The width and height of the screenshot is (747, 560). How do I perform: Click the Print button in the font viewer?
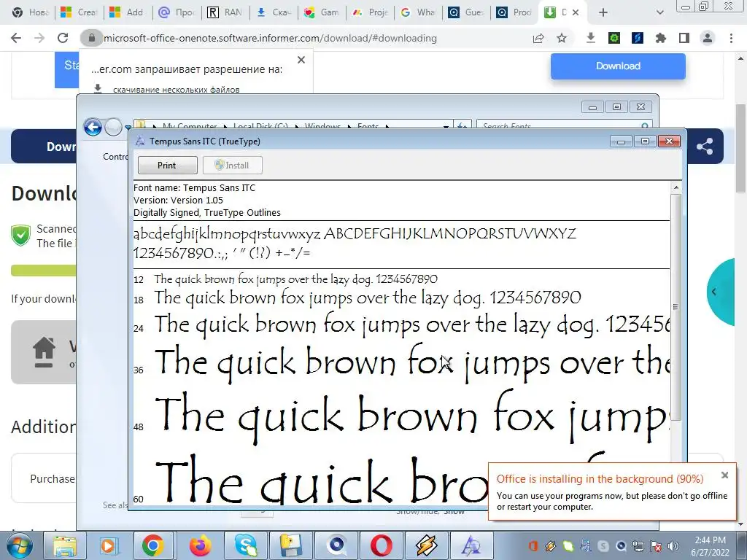(x=167, y=166)
